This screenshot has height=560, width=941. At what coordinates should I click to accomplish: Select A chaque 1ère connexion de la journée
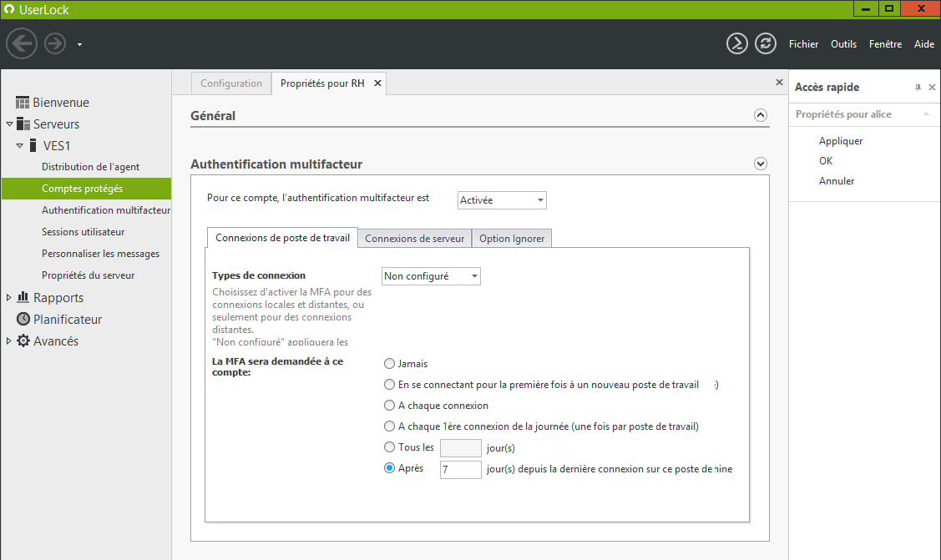[389, 426]
